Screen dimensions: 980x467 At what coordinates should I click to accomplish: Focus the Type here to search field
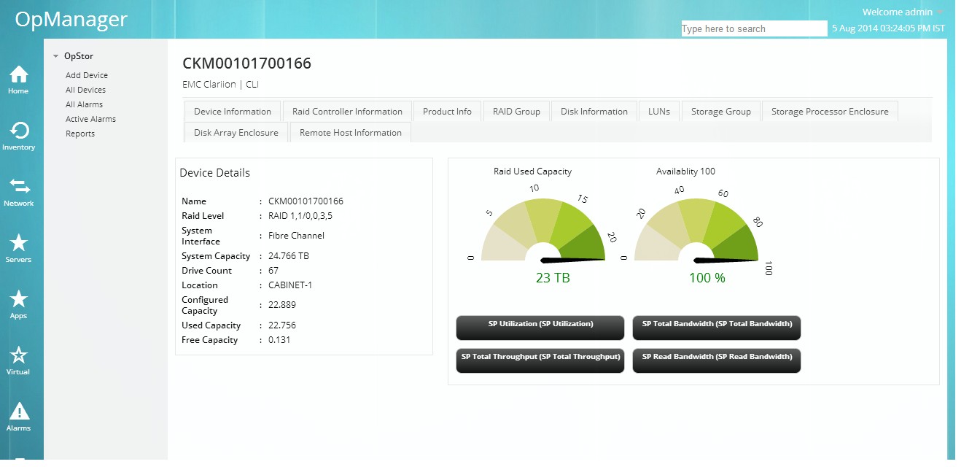[754, 28]
